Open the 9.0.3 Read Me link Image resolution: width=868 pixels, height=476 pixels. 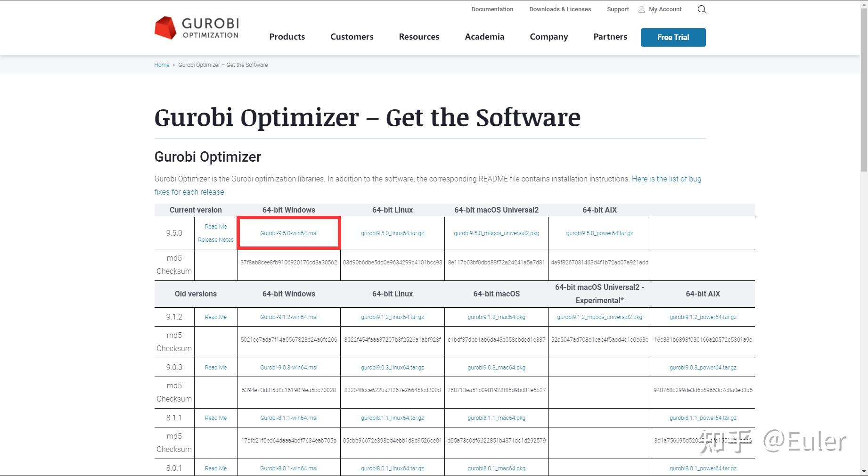coord(216,368)
